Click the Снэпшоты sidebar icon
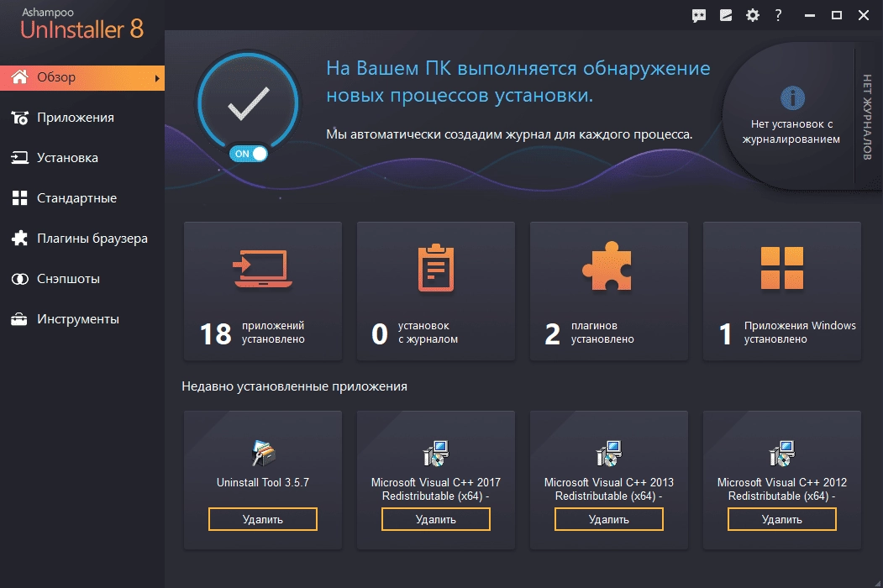The height and width of the screenshot is (588, 883). point(19,279)
